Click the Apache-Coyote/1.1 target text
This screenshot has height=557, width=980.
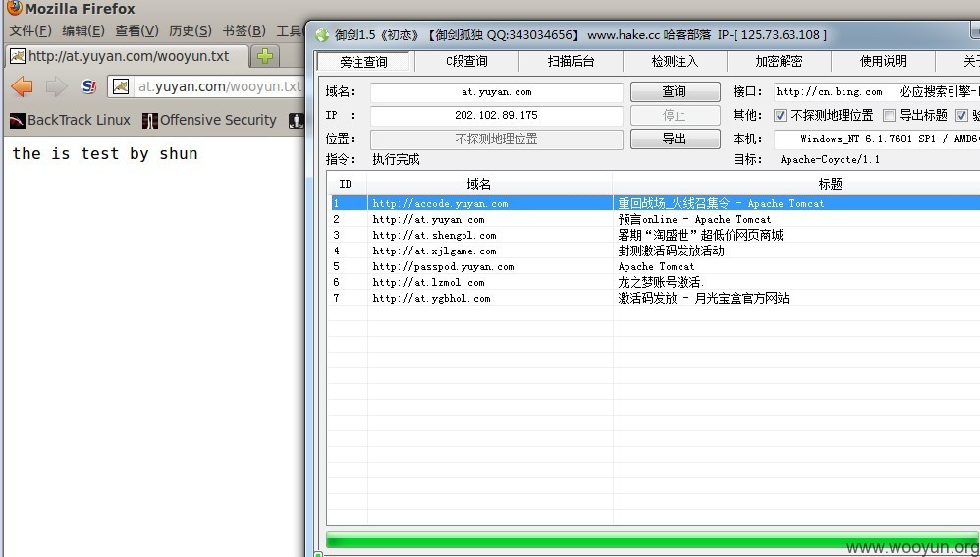(830, 159)
